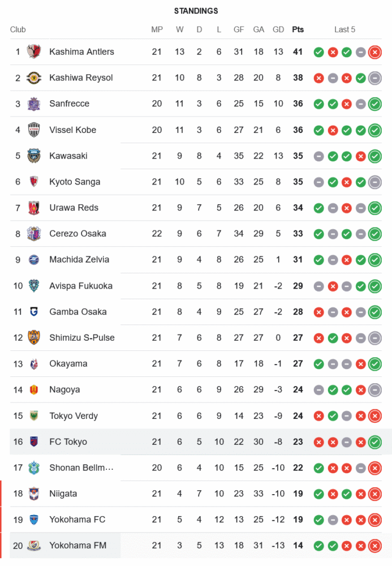This screenshot has width=392, height=566.
Task: Select the Machida Zelvia team name
Action: pyautogui.click(x=79, y=260)
